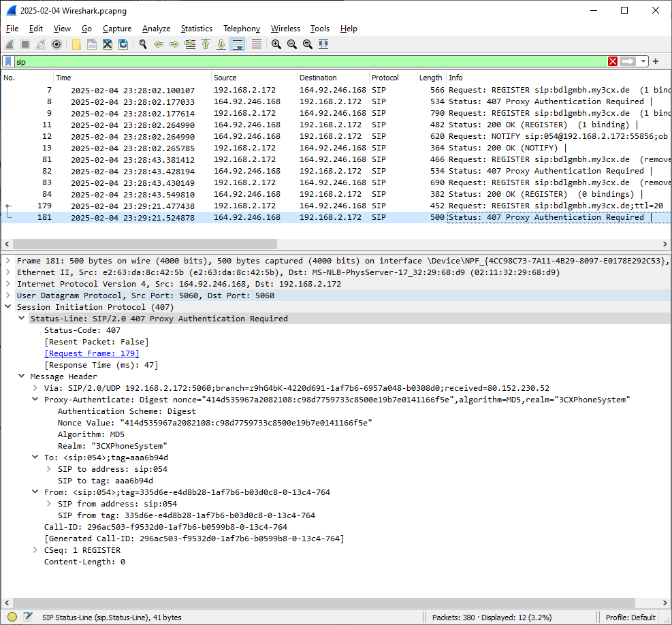Collapse Session Initiation Protocol (407) node
Viewport: 672px width, 625px height.
point(7,307)
